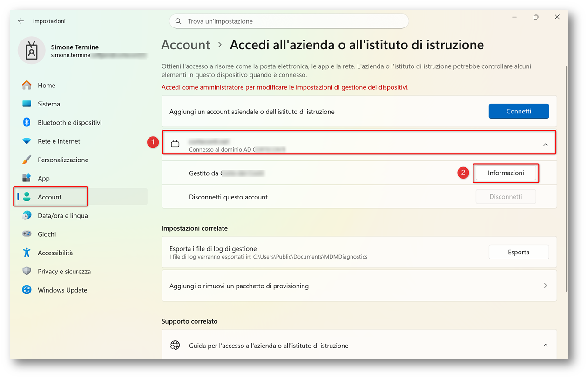
Task: Click the Trova un'impostazione search field
Action: click(x=293, y=21)
